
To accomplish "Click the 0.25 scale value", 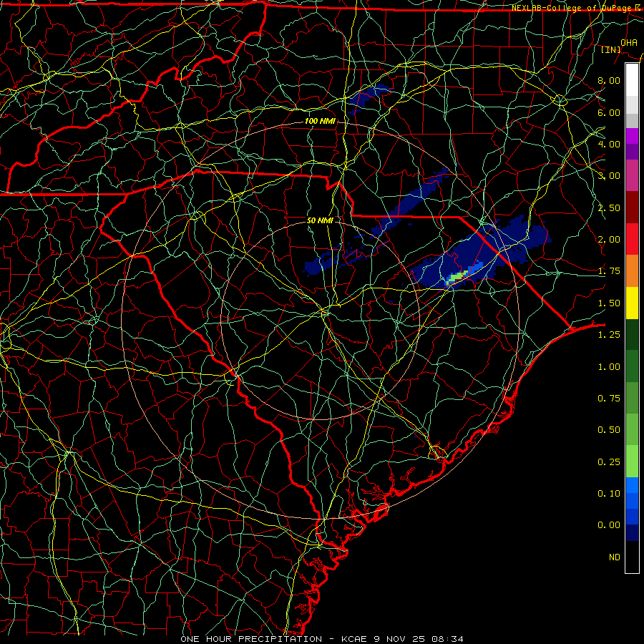I will click(609, 462).
